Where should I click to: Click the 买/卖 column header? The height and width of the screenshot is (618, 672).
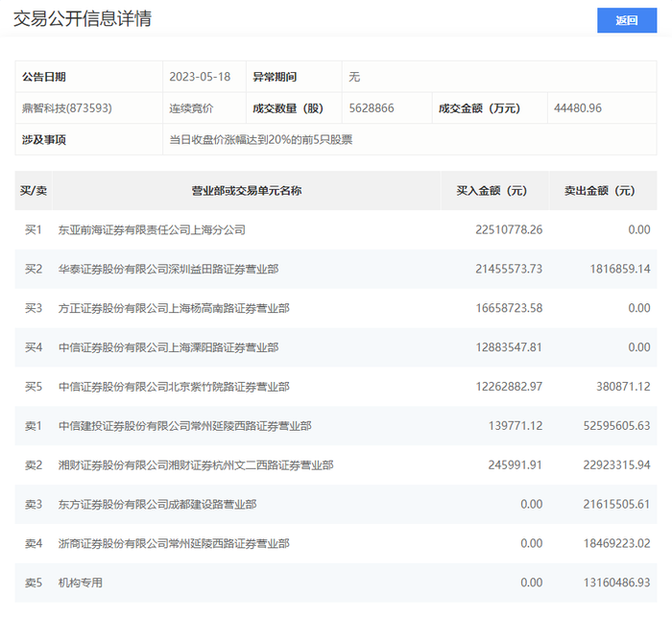click(x=34, y=191)
